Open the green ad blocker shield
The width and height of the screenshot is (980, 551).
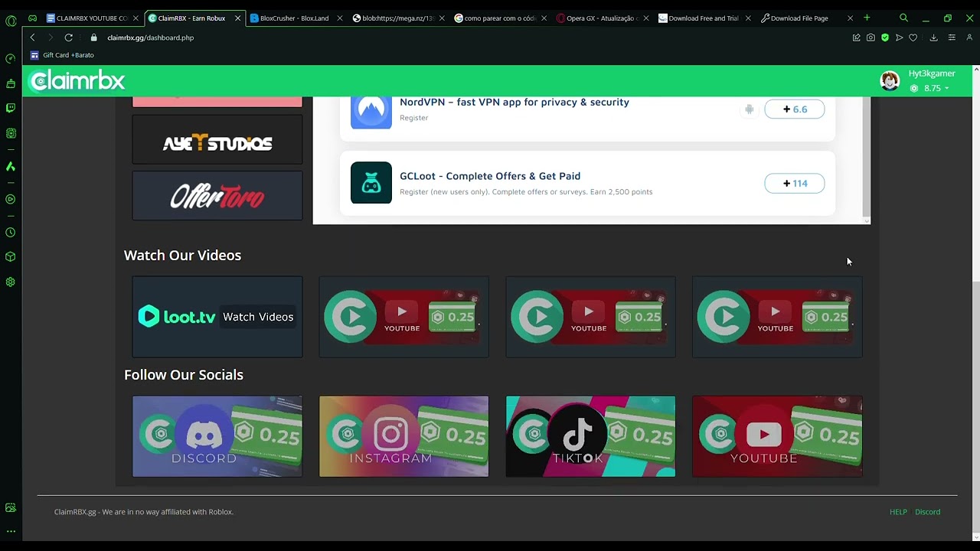pyautogui.click(x=885, y=37)
